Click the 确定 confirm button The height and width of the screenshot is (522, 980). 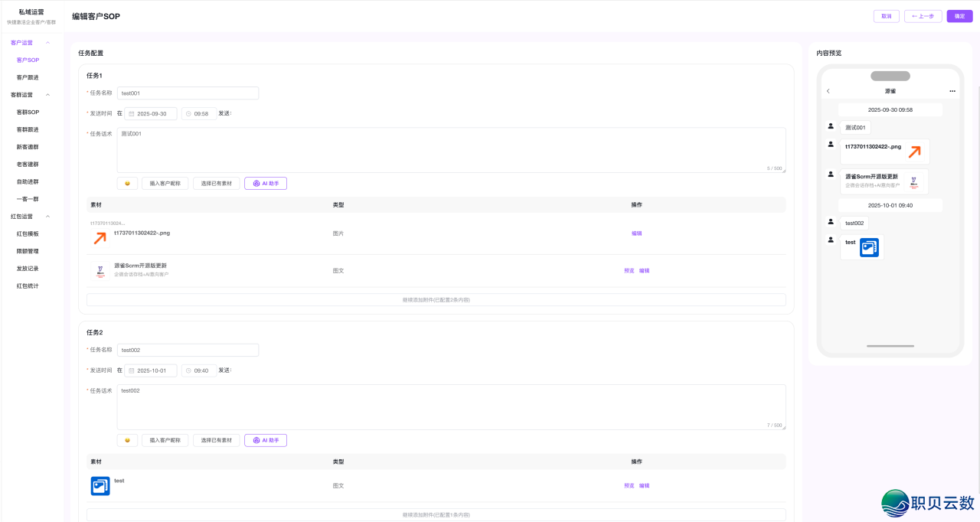click(959, 16)
